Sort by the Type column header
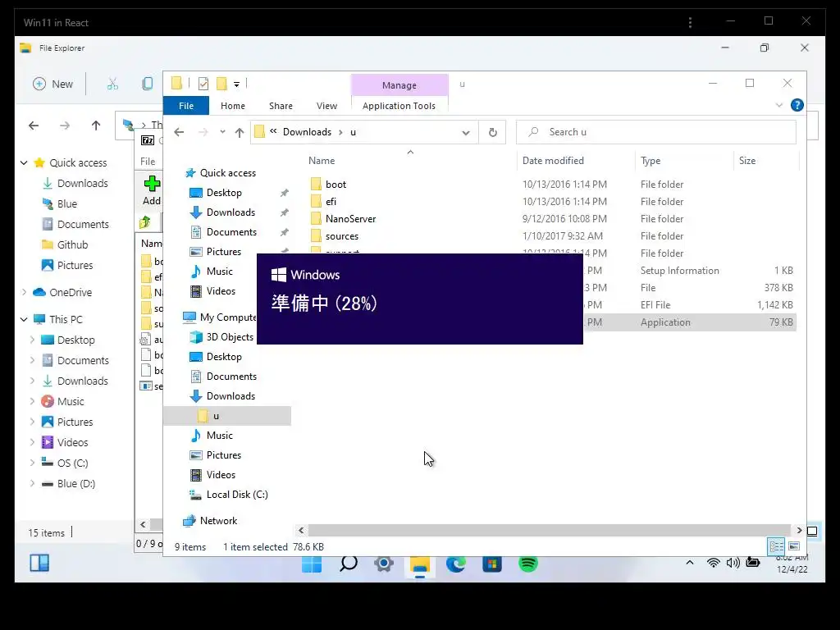This screenshot has width=840, height=630. tap(651, 161)
